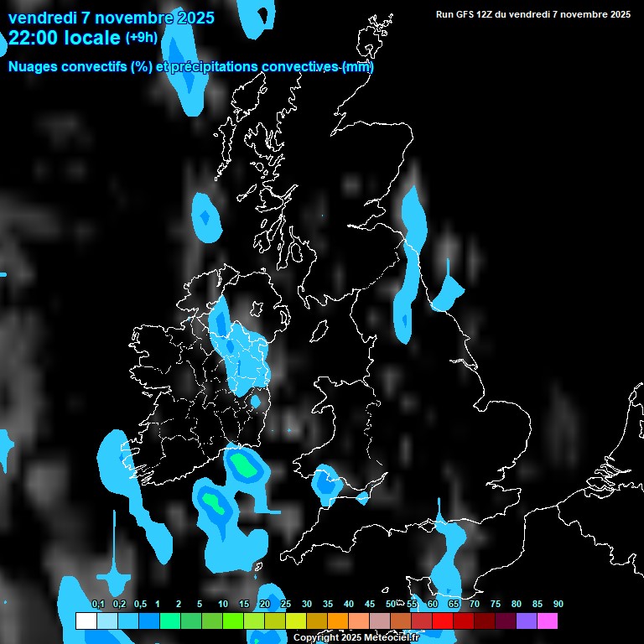Click the orange swatch after 35
This screenshot has width=644, height=644.
[337, 621]
